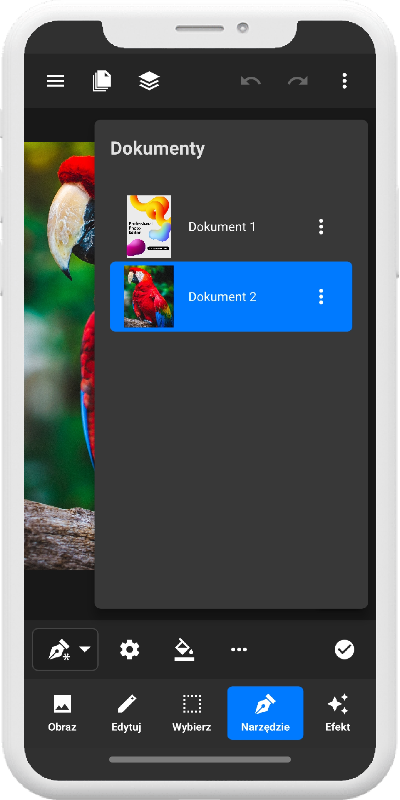400x800 pixels.
Task: Tap the fill bucket icon
Action: click(x=184, y=650)
